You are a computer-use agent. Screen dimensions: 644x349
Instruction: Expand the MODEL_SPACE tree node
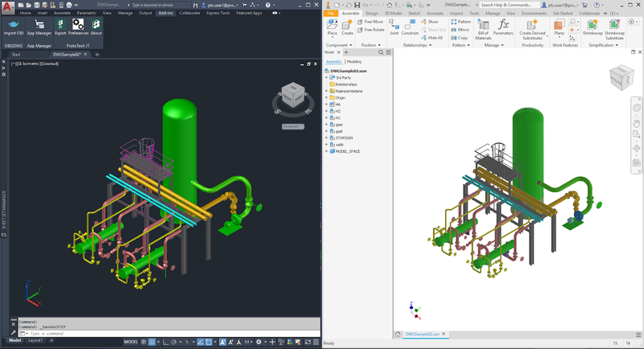click(x=327, y=151)
